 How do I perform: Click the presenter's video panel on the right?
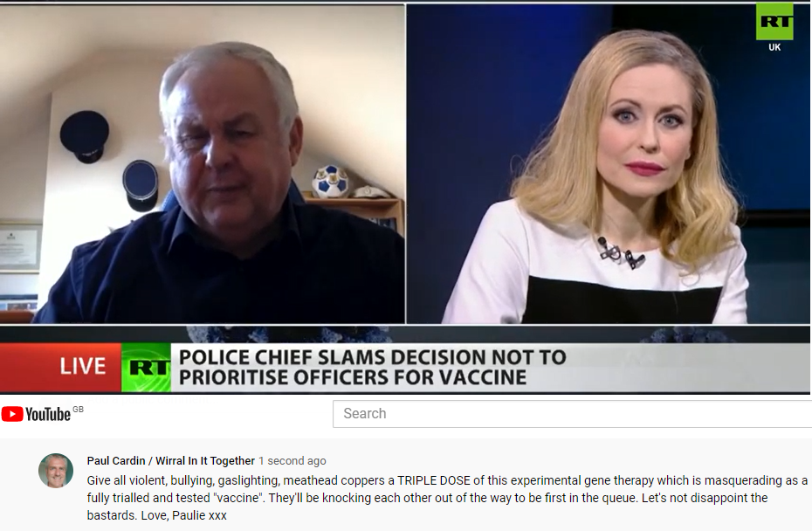click(609, 163)
